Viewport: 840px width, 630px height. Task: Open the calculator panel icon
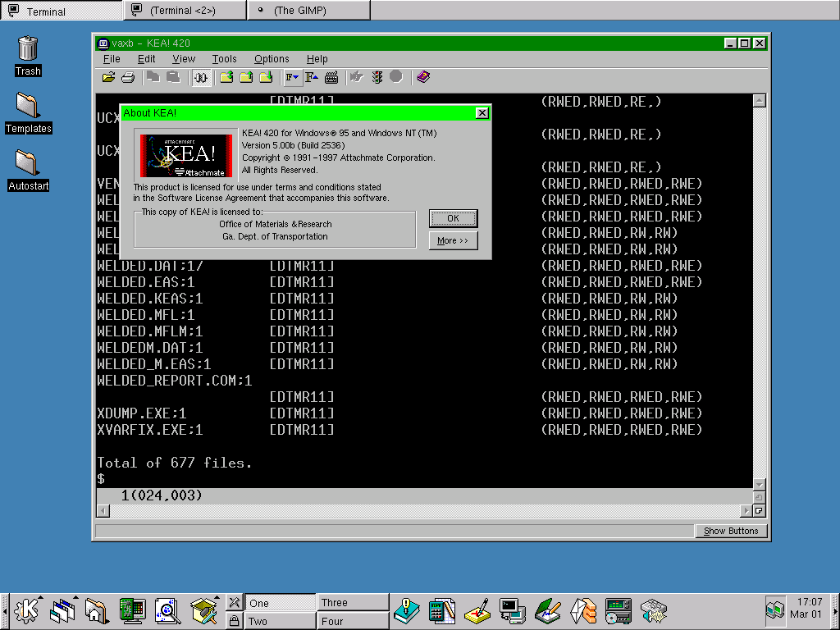442,611
